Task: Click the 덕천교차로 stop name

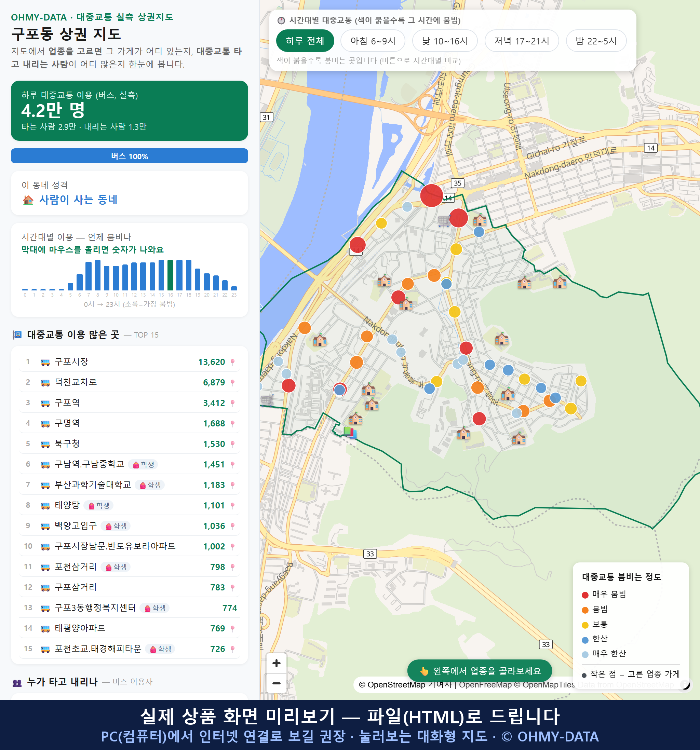Action: pos(76,382)
